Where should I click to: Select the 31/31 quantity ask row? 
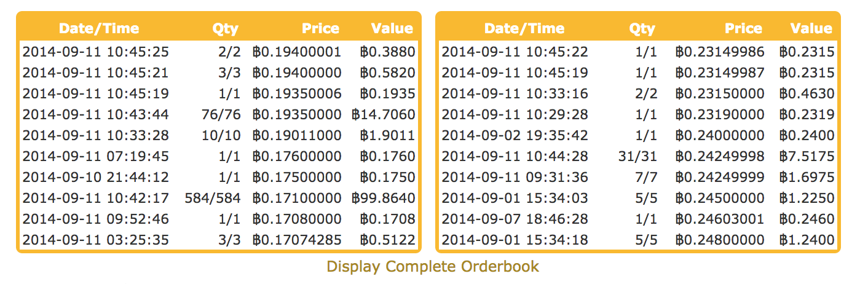637,156
